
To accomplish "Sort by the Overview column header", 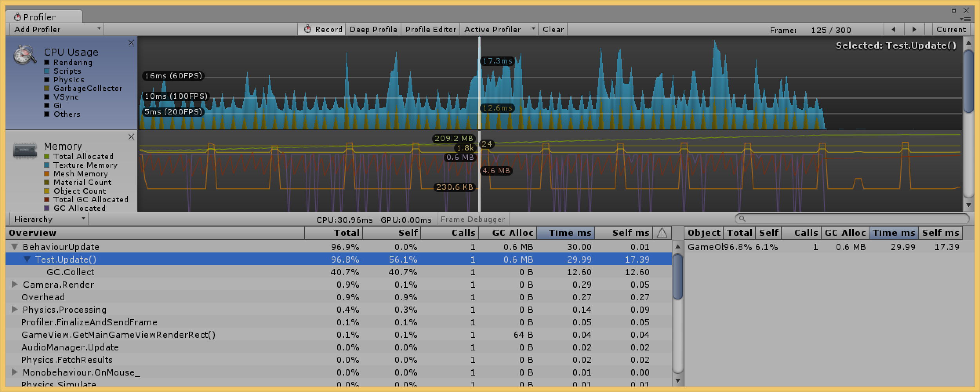I will pos(155,233).
